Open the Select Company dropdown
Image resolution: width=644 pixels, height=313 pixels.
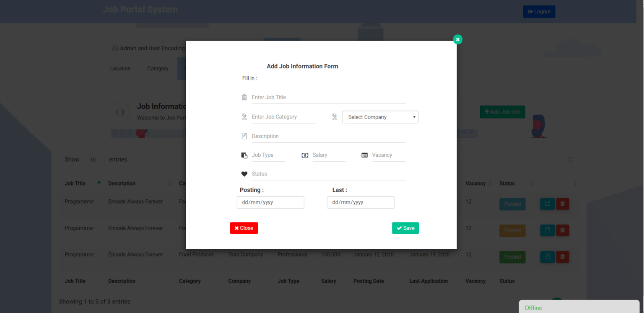[380, 117]
